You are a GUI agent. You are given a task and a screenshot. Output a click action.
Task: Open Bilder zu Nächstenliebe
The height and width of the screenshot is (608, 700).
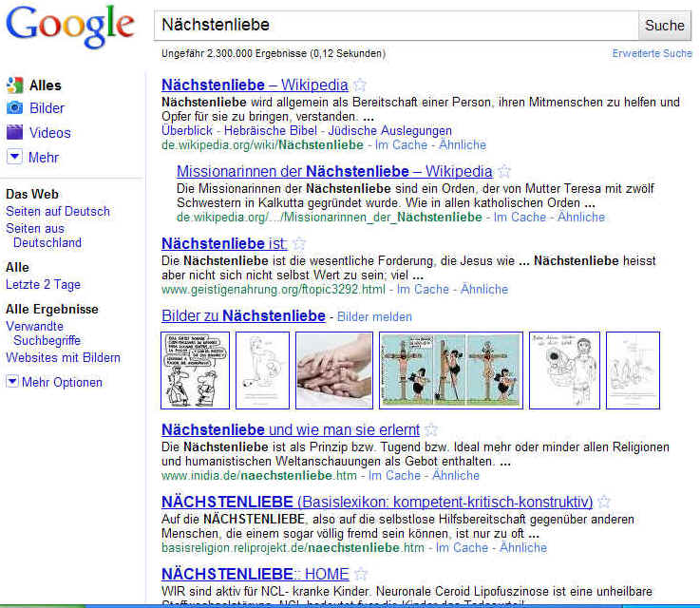[243, 315]
